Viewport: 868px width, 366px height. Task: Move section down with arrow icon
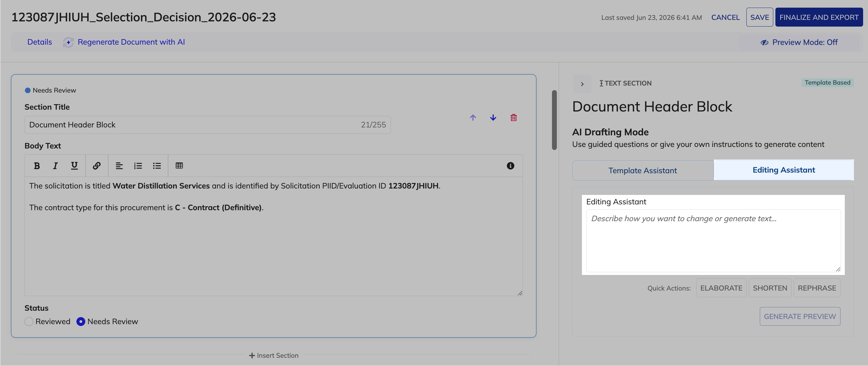[x=493, y=118]
